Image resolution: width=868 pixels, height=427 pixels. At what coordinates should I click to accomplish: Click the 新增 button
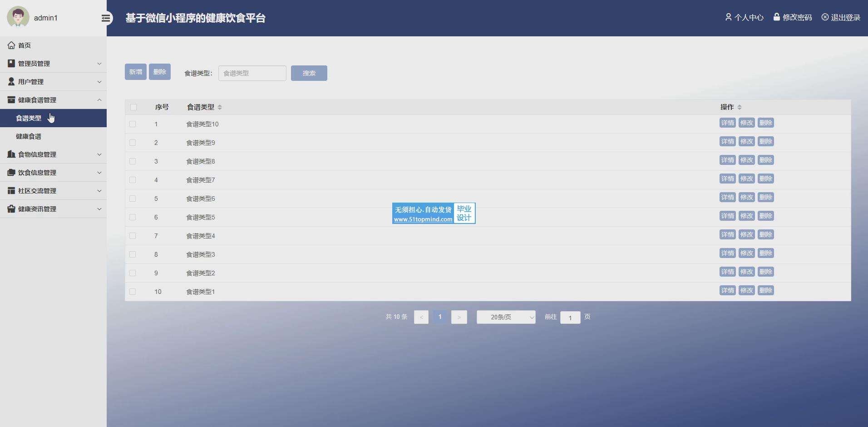click(x=135, y=72)
